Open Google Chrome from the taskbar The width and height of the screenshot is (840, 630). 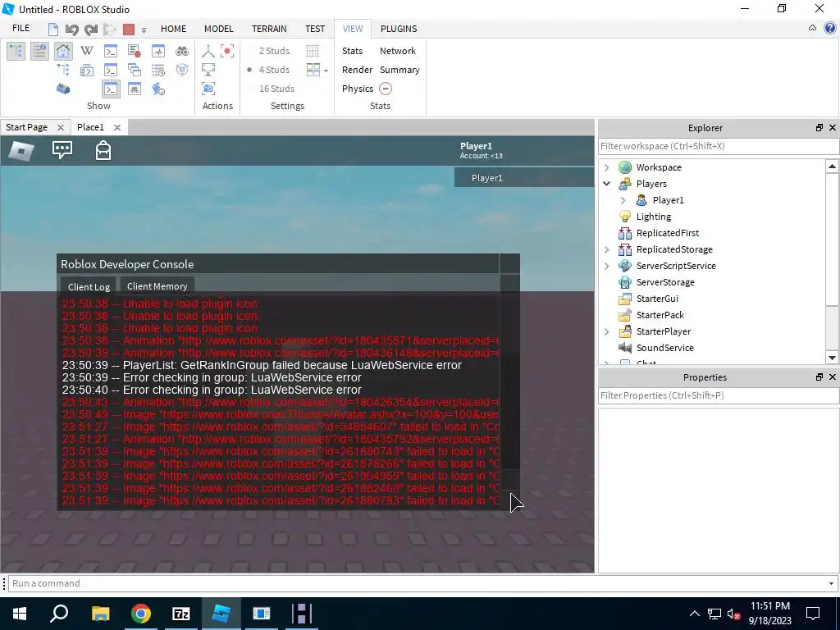point(141,614)
